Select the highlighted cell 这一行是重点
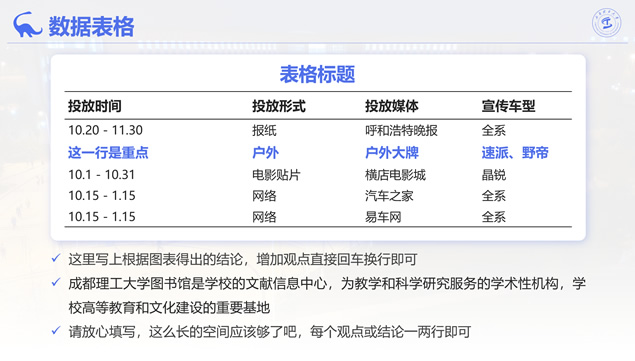 108,153
